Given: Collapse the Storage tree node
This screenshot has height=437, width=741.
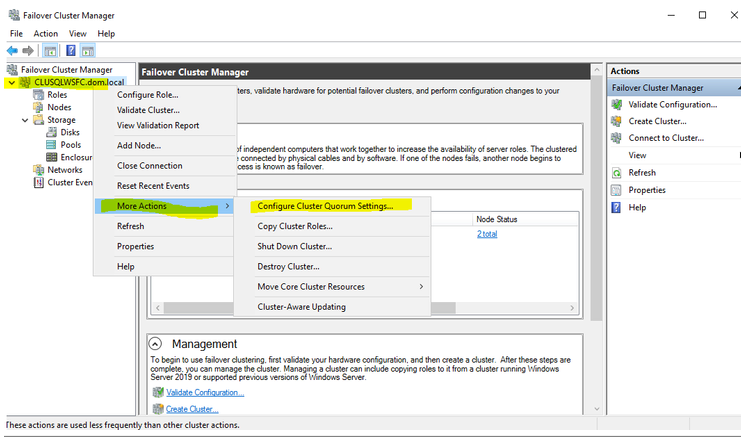Looking at the screenshot, I should (25, 120).
